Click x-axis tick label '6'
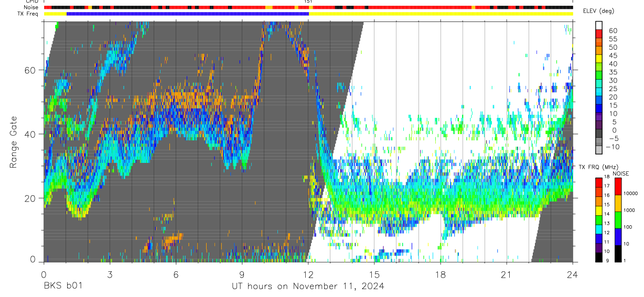Viewport: 644px width, 297px height. [176, 275]
